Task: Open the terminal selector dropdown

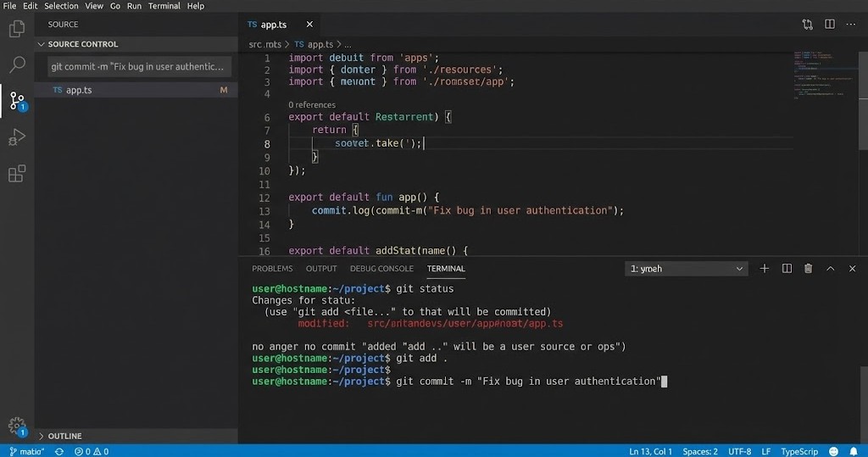Action: click(x=687, y=269)
